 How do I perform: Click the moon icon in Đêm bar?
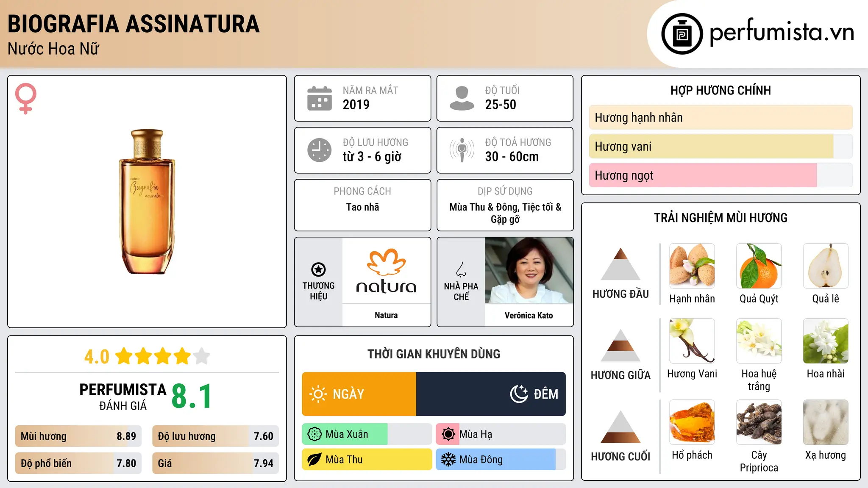point(519,394)
